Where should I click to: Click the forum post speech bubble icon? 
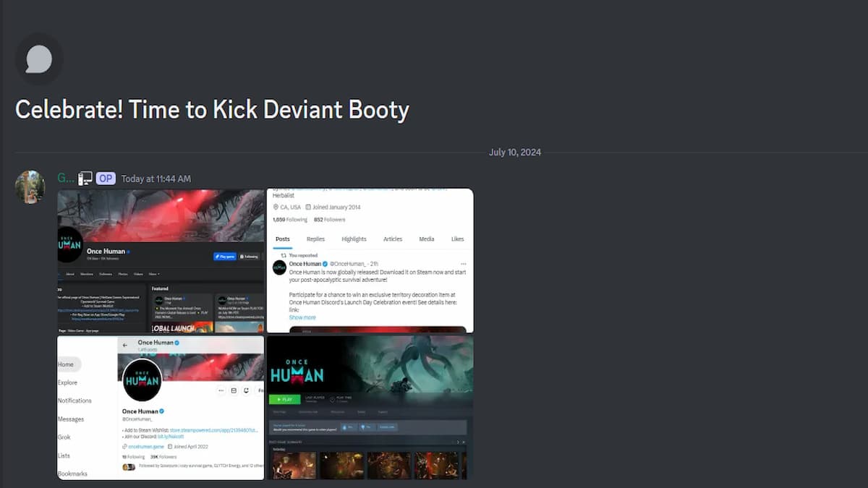click(38, 59)
